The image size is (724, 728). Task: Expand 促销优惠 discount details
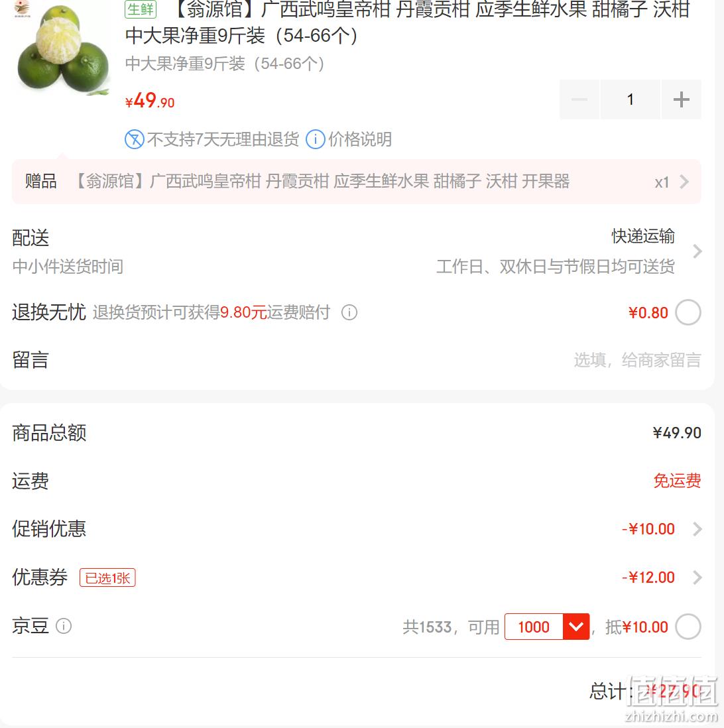click(x=697, y=529)
